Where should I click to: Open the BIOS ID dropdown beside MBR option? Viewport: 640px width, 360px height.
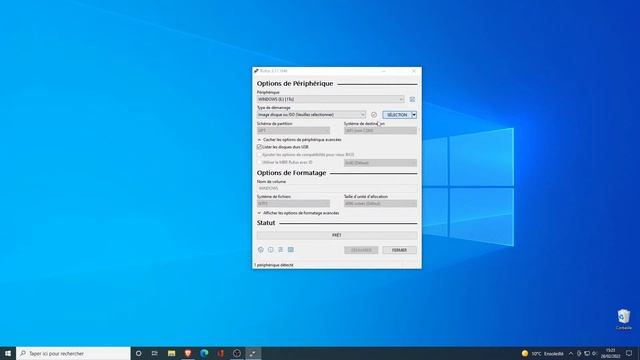[x=380, y=163]
